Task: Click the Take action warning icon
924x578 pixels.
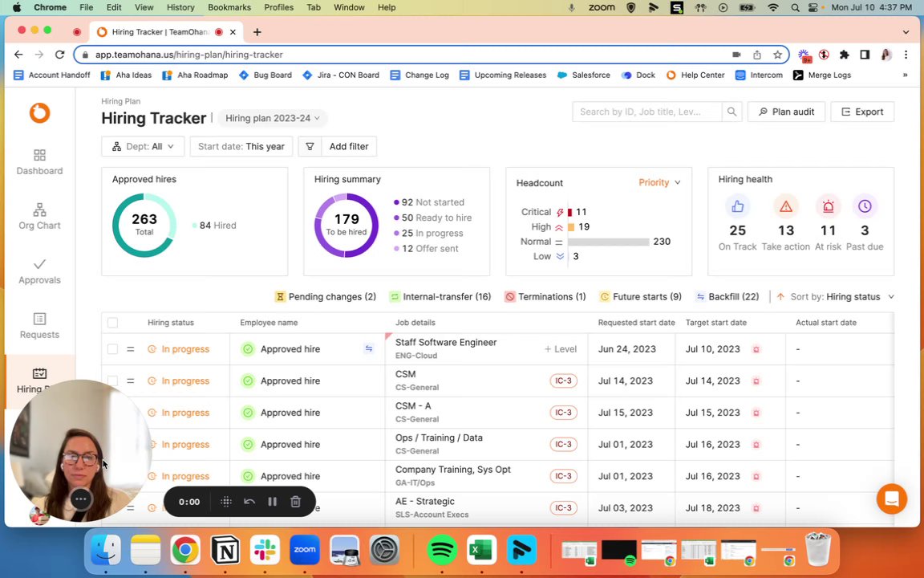Action: tap(785, 206)
